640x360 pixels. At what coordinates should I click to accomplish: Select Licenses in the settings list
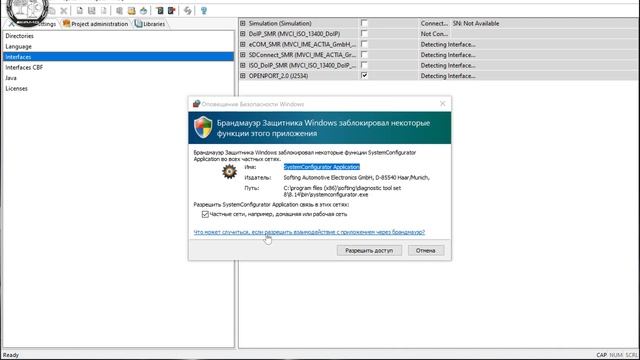click(x=16, y=88)
